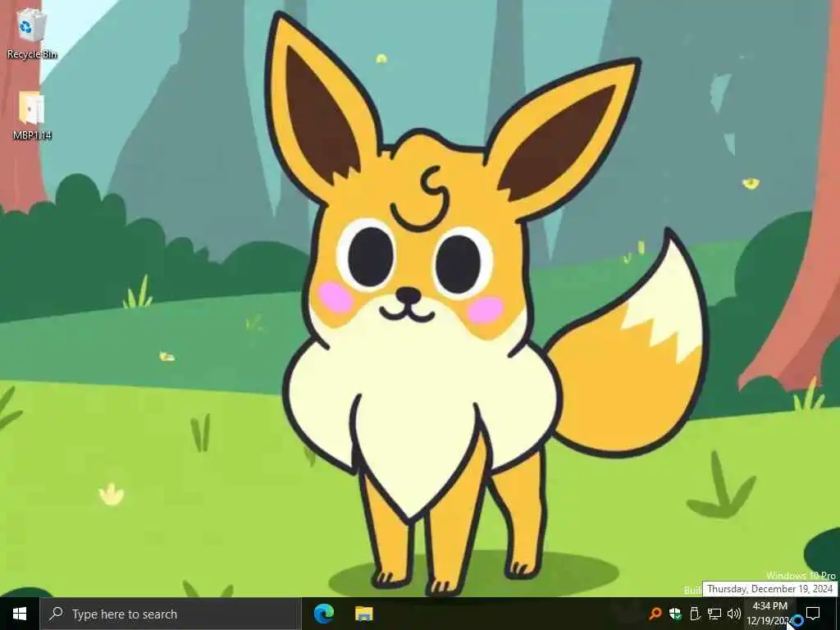Click the search magnifier in the taskbar box
840x630 pixels.
(56, 614)
